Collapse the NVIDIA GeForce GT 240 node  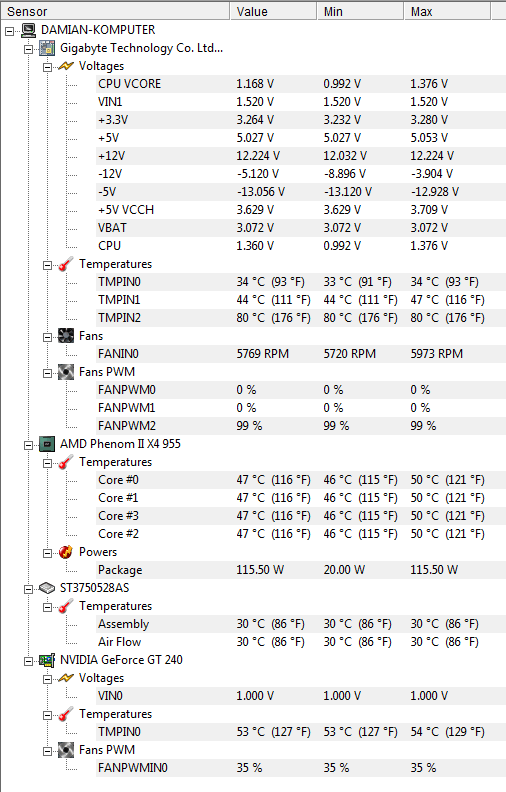29,661
